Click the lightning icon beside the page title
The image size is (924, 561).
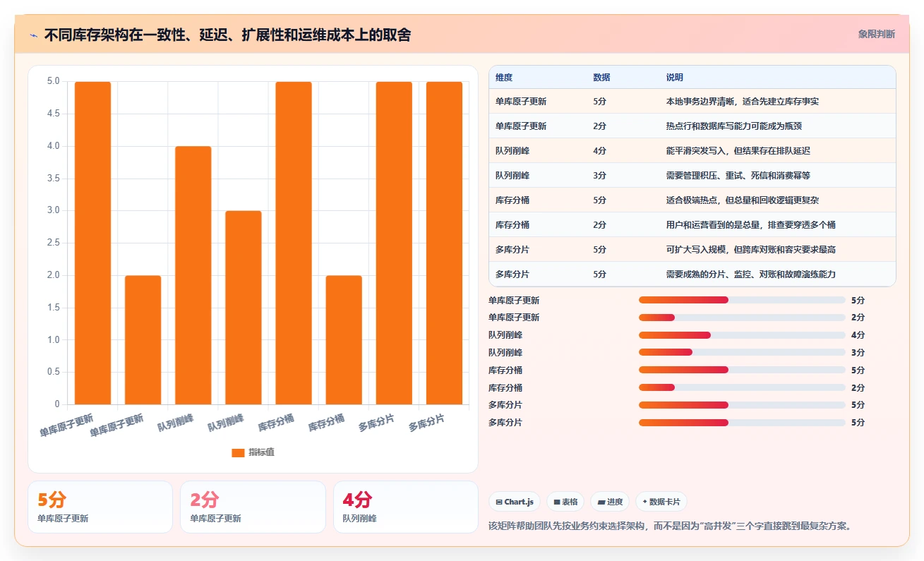[34, 35]
